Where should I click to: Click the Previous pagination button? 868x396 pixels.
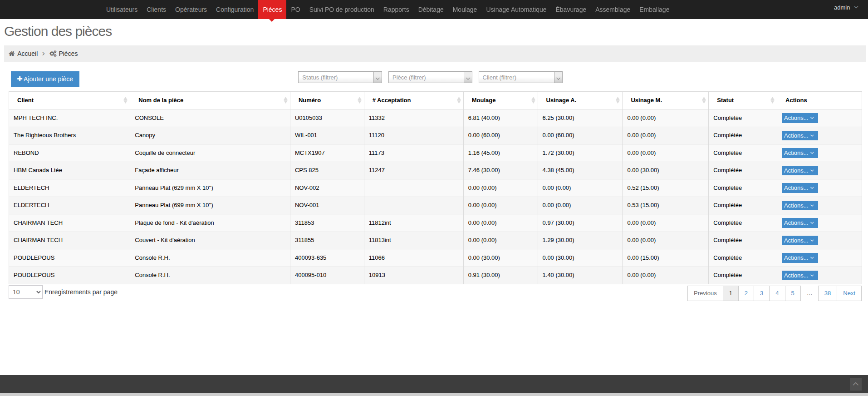click(705, 293)
